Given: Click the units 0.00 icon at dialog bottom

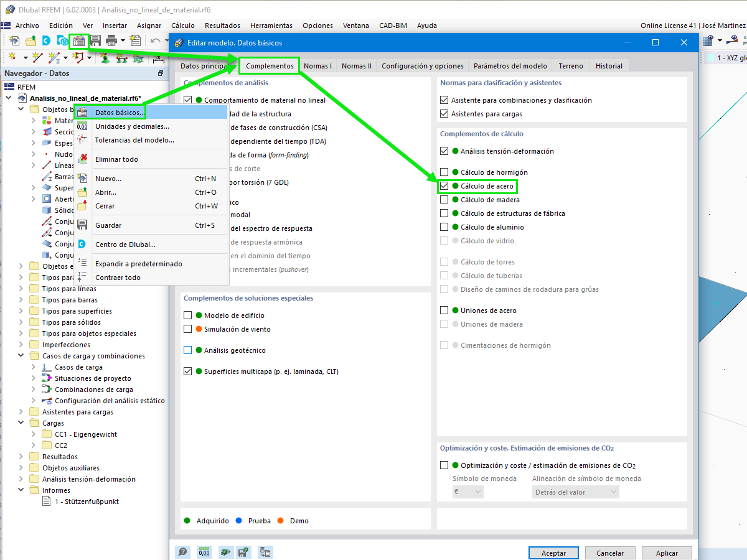Looking at the screenshot, I should coord(204,552).
